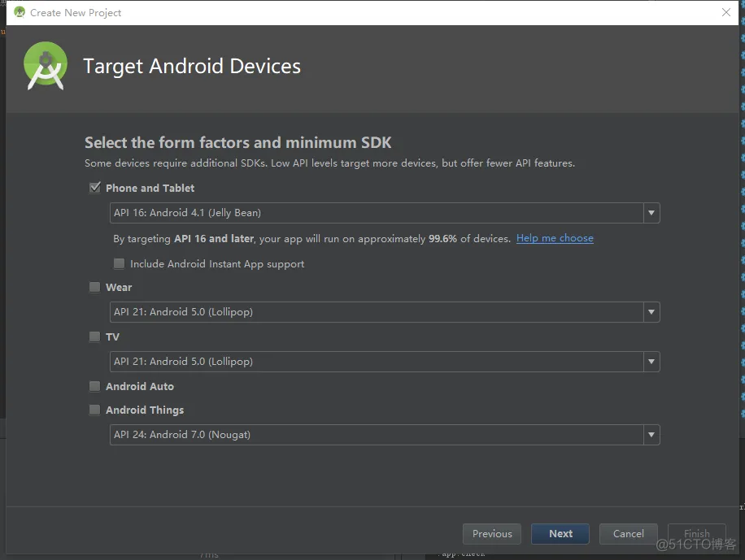
Task: Click the Create New Project title text
Action: point(76,13)
